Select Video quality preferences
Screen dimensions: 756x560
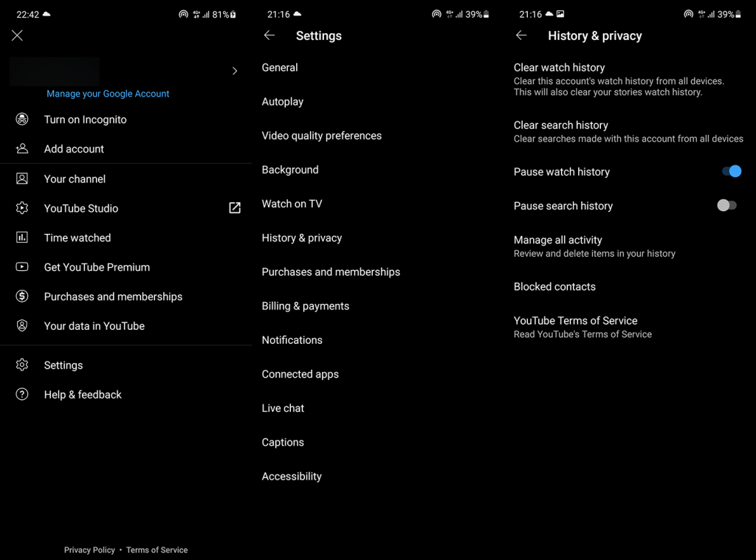[x=322, y=136]
